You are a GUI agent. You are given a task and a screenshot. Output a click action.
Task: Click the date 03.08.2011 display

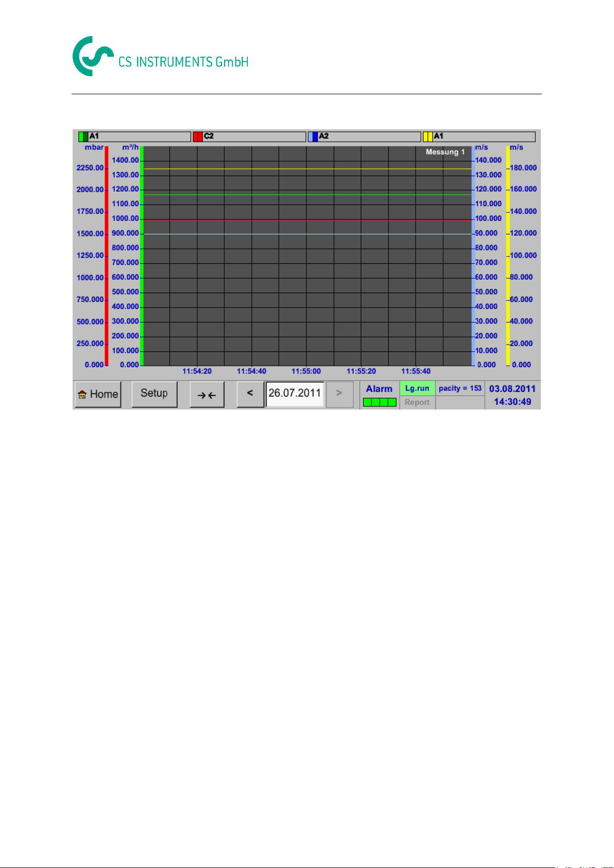point(513,389)
